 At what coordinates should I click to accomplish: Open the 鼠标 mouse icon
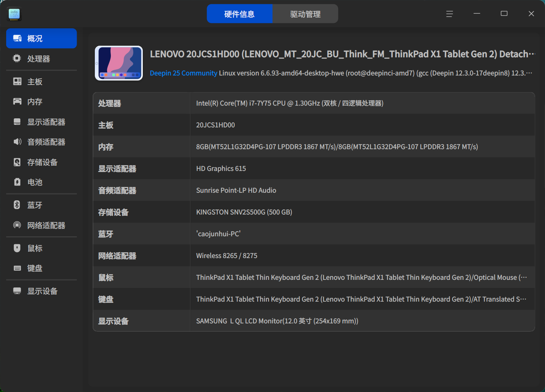pyautogui.click(x=17, y=248)
